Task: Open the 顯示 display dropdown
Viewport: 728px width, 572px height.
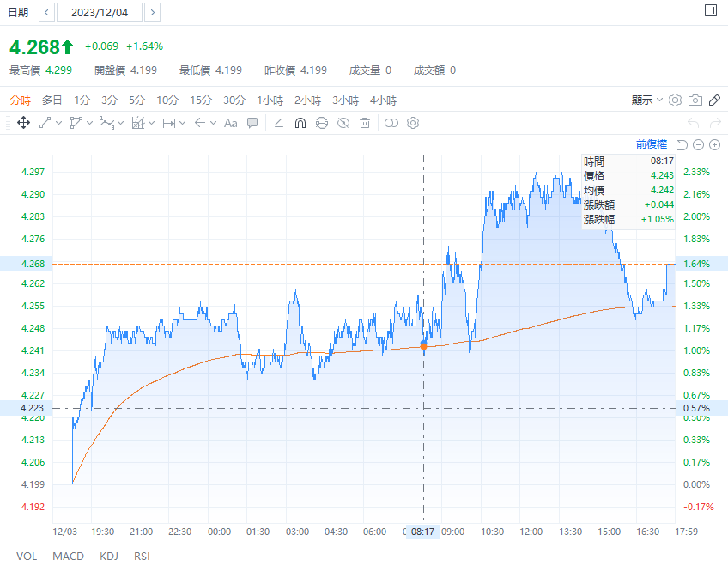Action: point(646,100)
